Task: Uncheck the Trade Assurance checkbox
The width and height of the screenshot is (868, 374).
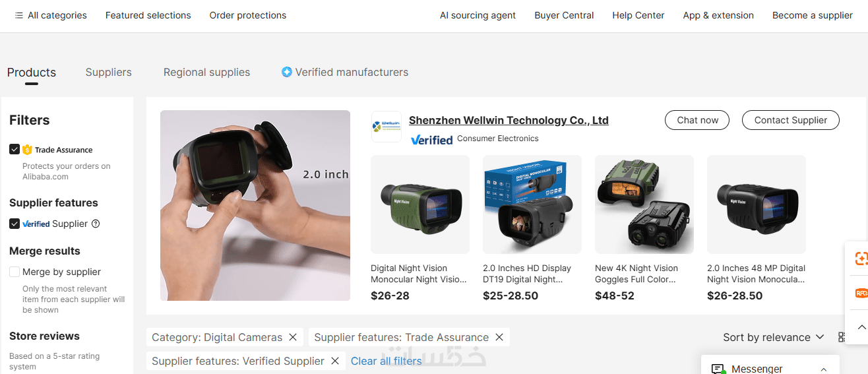Action: click(15, 150)
